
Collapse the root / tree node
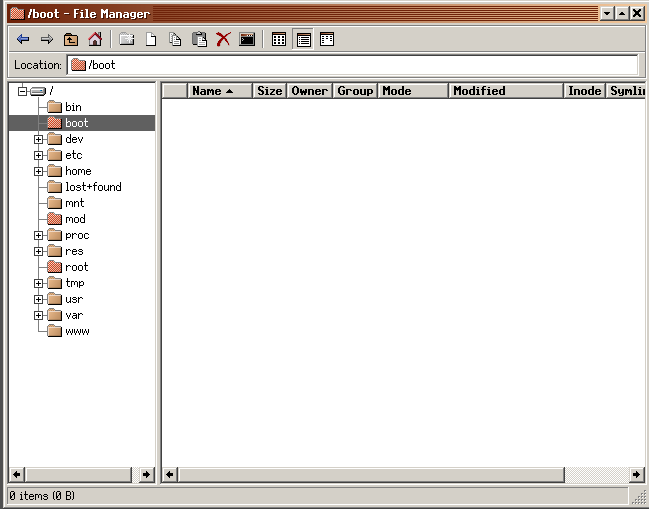pos(23,91)
